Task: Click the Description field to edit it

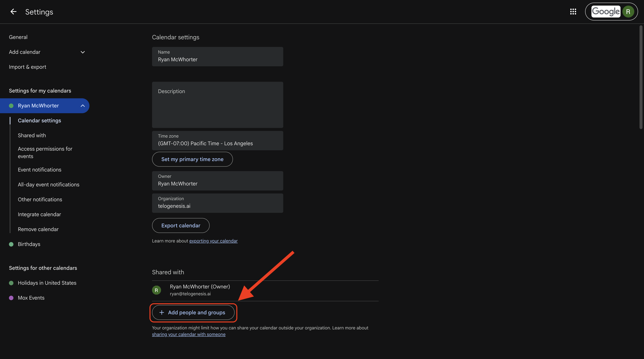Action: point(217,105)
